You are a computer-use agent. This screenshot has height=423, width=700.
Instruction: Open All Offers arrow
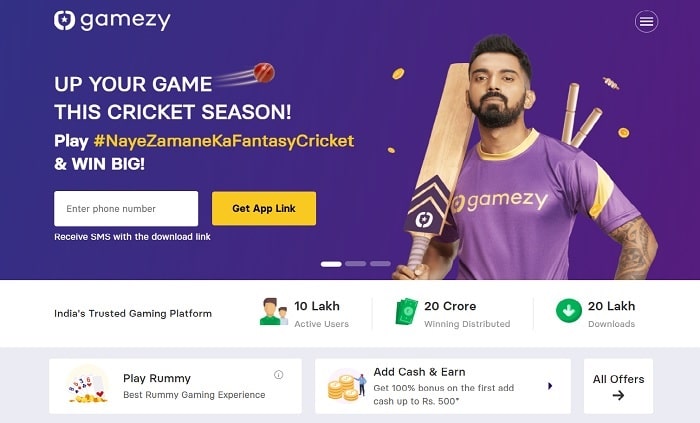618,395
